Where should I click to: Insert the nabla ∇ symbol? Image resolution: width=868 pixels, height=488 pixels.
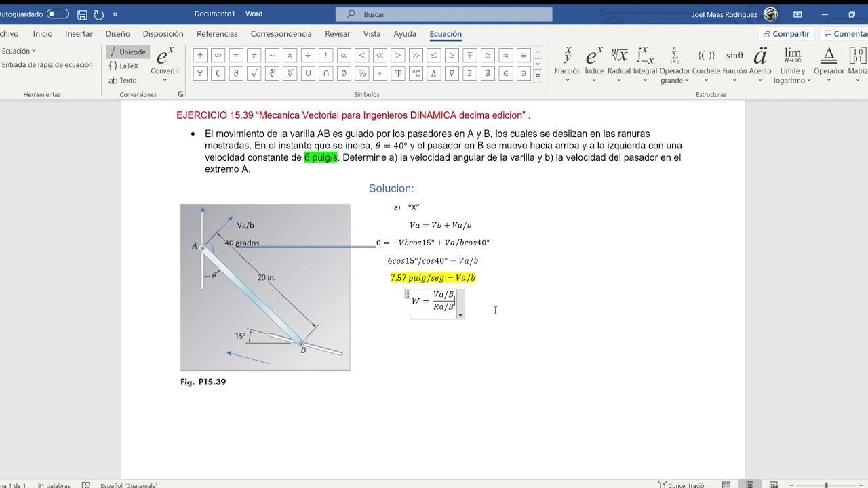click(452, 73)
